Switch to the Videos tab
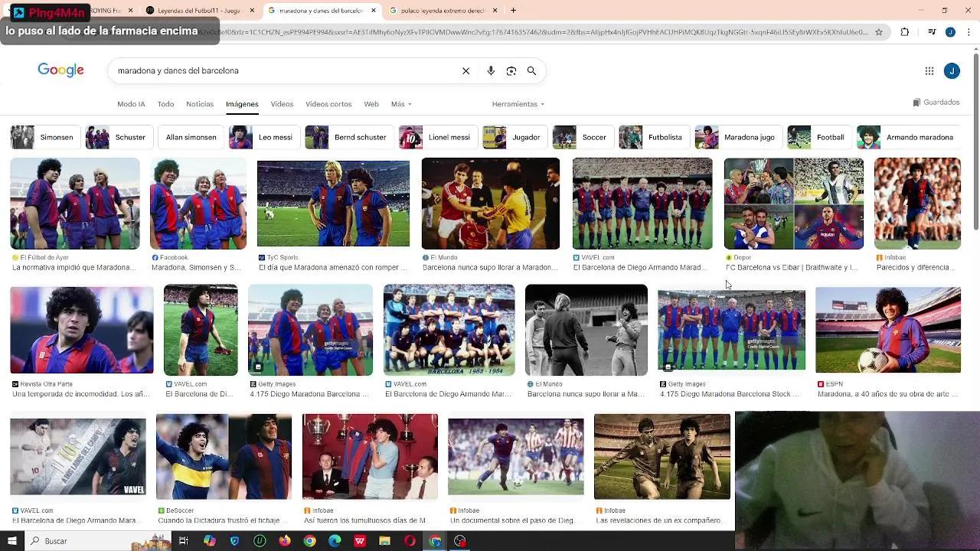980x551 pixels. [282, 104]
